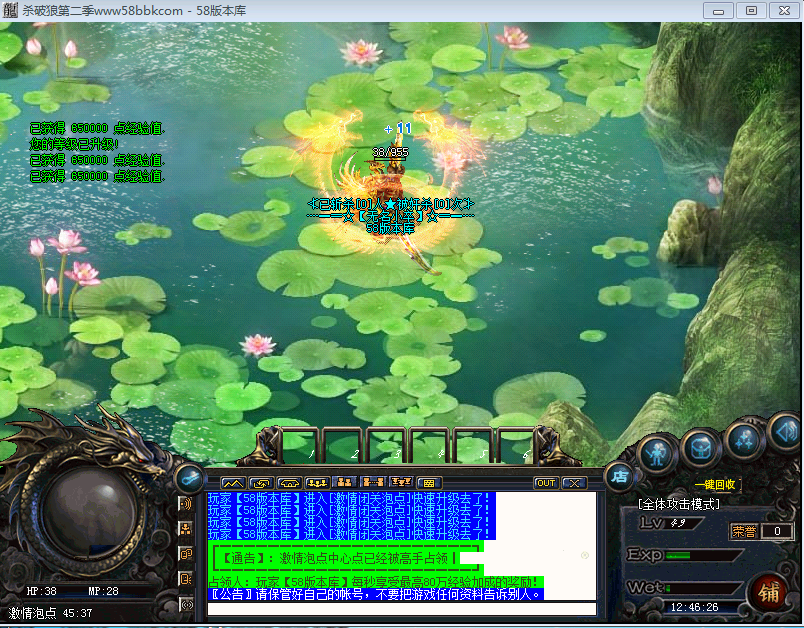Open the 店 shop round button
The height and width of the screenshot is (628, 804).
pyautogui.click(x=619, y=477)
